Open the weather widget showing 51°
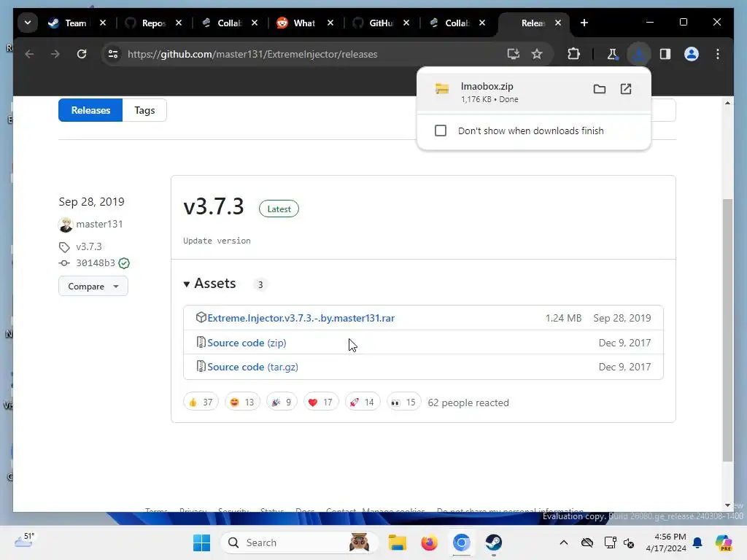Image resolution: width=747 pixels, height=560 pixels. click(25, 542)
